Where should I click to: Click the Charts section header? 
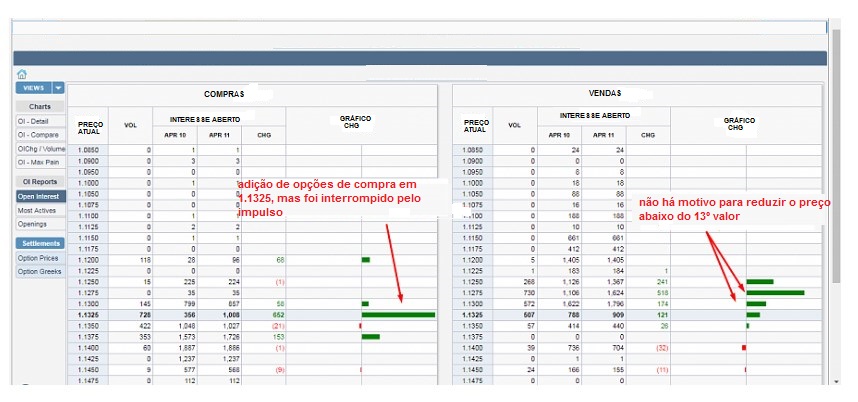pos(39,106)
